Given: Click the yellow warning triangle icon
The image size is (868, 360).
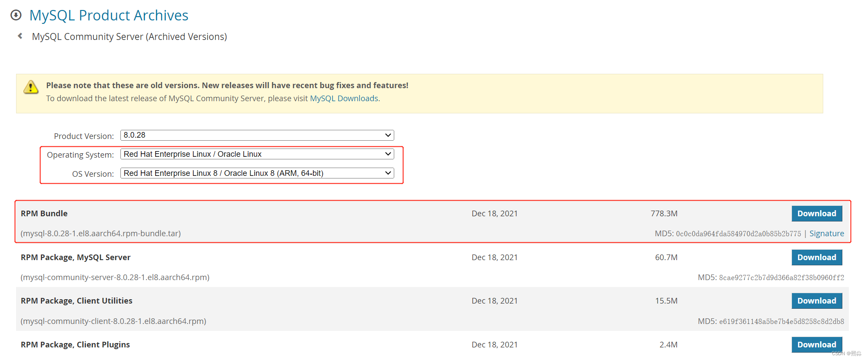Looking at the screenshot, I should coord(31,87).
